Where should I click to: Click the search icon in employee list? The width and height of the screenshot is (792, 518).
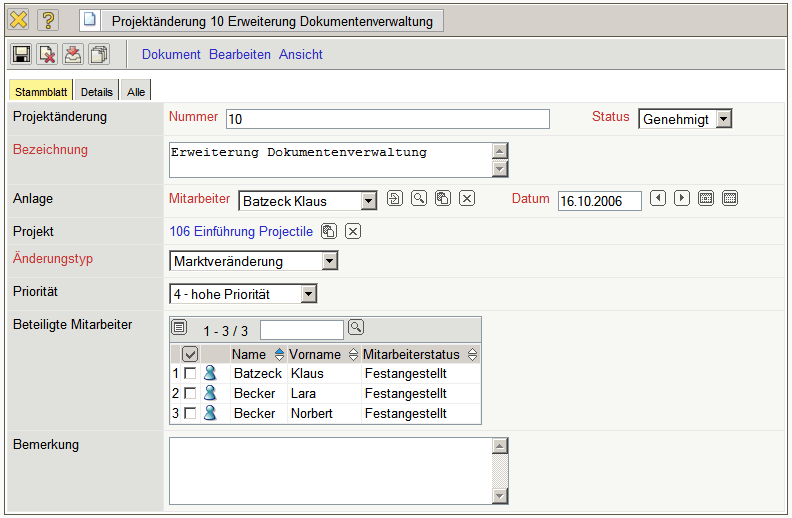point(356,327)
